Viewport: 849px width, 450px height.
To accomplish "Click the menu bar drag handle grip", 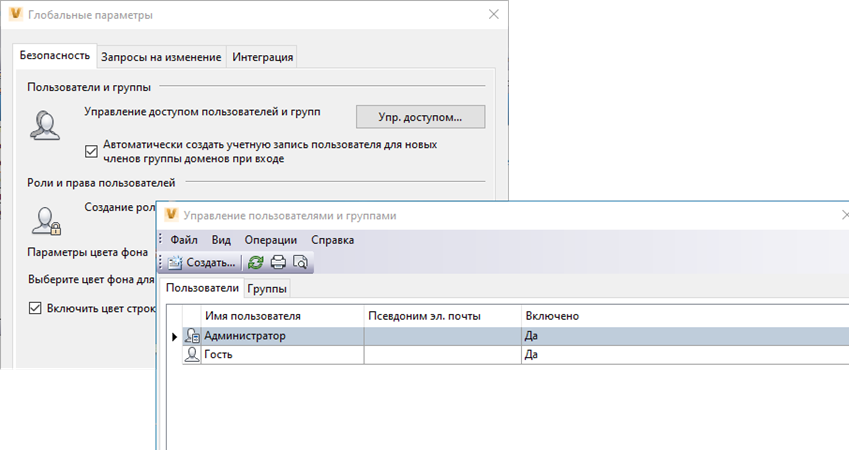I will pyautogui.click(x=160, y=239).
